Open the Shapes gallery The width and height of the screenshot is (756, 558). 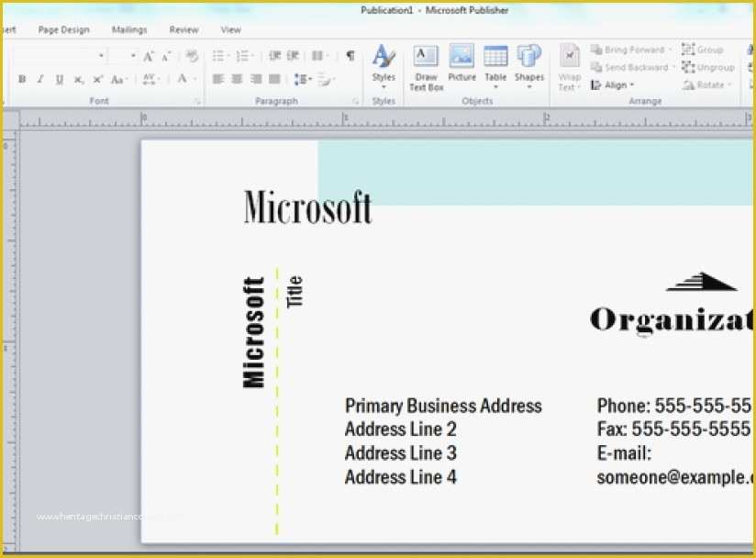(528, 68)
